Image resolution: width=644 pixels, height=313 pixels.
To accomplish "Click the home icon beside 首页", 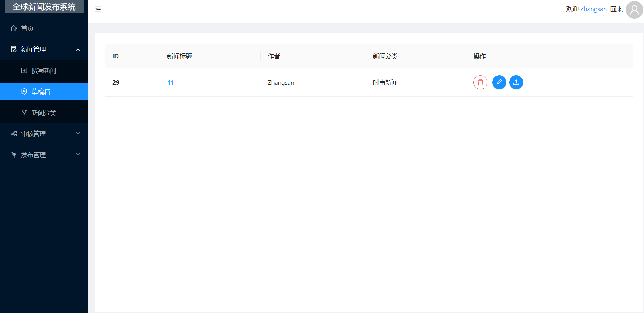I will click(x=14, y=28).
